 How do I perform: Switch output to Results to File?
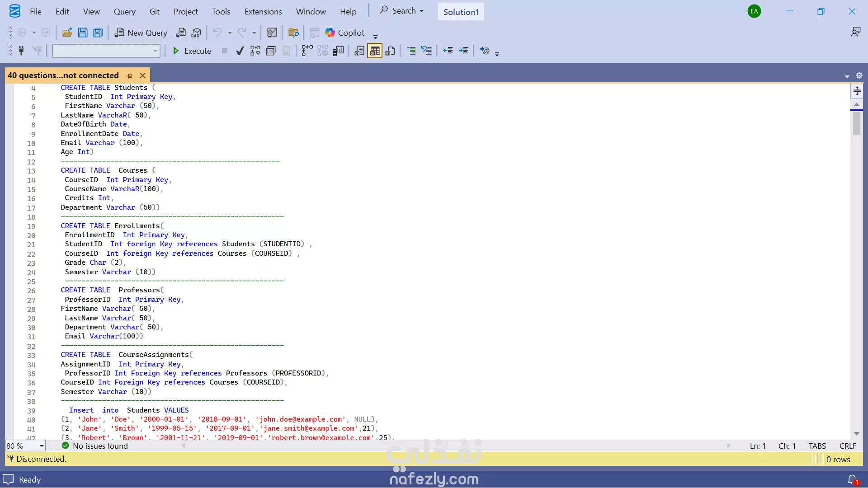coord(390,51)
